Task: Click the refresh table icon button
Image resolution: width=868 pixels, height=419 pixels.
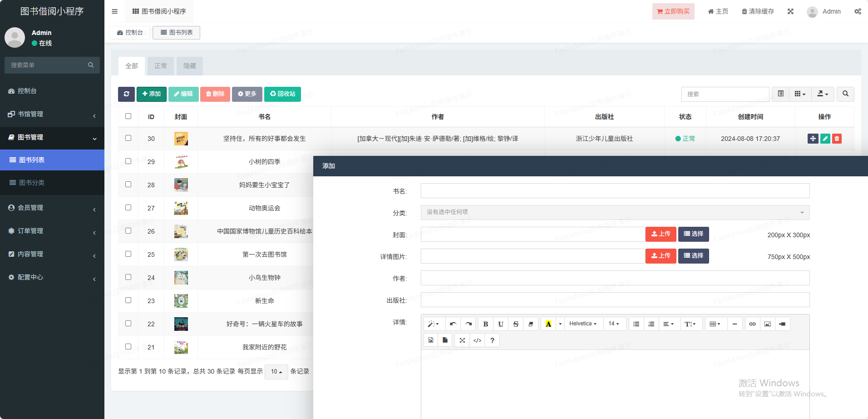Action: 126,94
